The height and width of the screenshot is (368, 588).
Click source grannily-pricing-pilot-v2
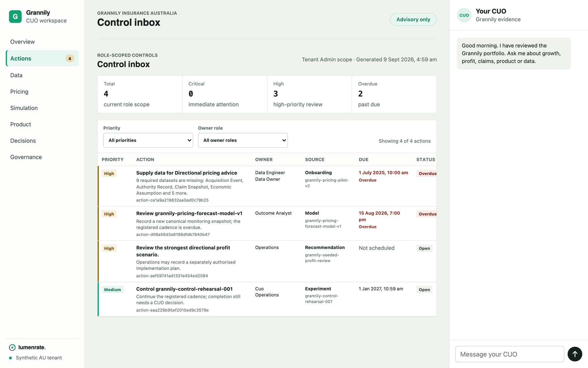tap(327, 183)
